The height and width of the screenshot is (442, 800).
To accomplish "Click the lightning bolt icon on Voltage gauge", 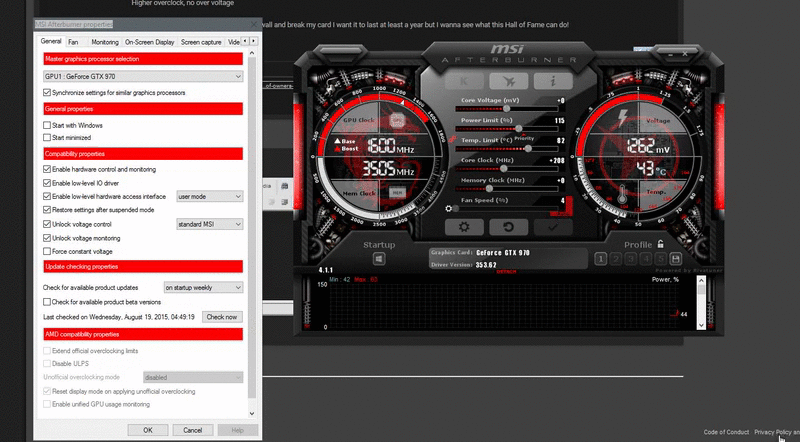I will pyautogui.click(x=622, y=118).
